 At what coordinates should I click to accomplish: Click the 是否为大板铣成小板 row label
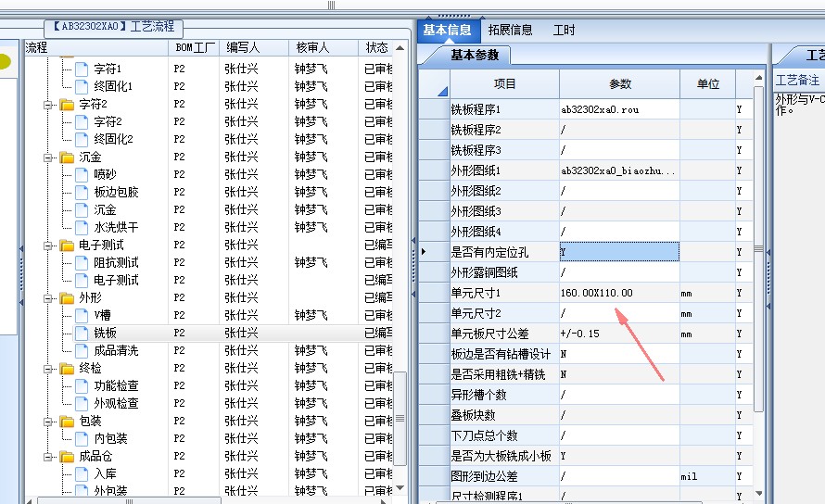tap(501, 456)
